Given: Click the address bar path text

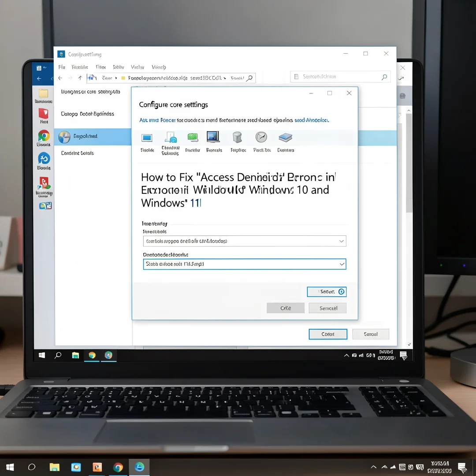Looking at the screenshot, I should tap(175, 78).
